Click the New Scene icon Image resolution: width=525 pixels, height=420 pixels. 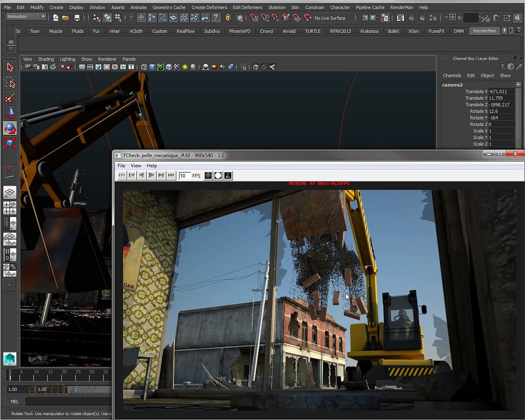click(55, 17)
